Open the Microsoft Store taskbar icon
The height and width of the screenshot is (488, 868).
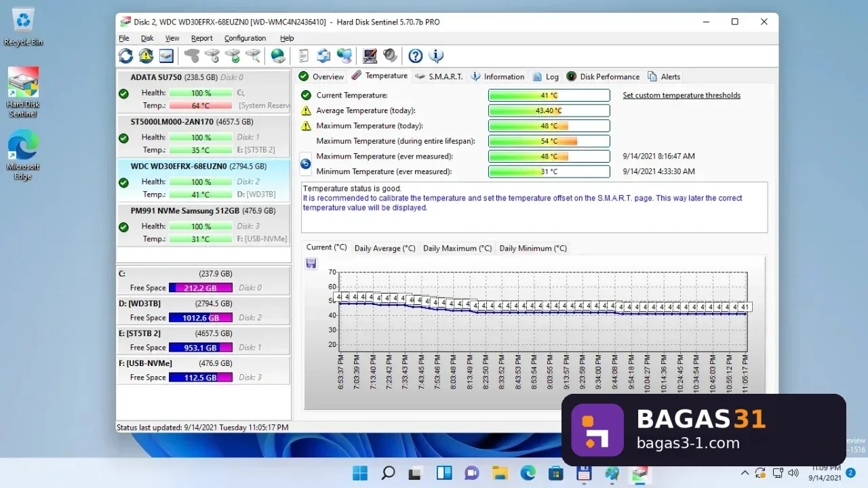pos(555,472)
